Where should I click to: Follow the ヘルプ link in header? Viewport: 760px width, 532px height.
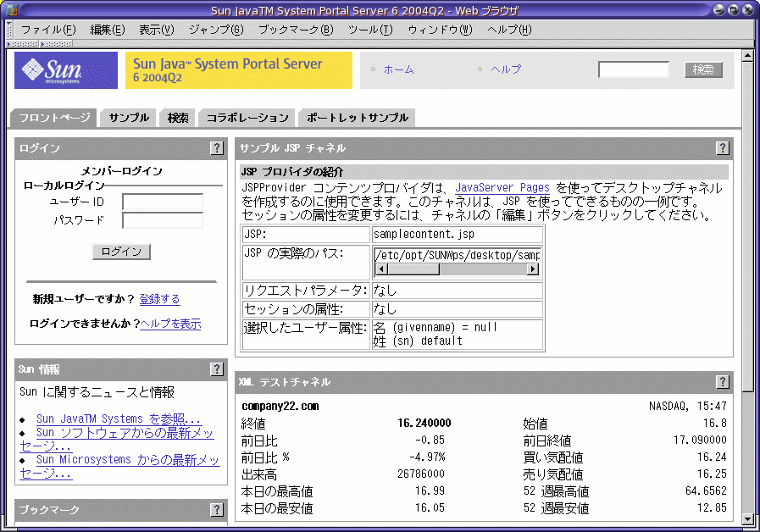pos(506,69)
